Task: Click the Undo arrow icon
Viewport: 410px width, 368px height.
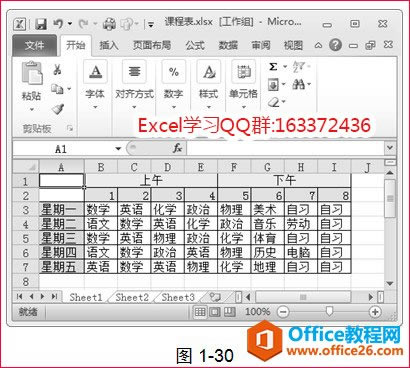Action: tap(59, 24)
